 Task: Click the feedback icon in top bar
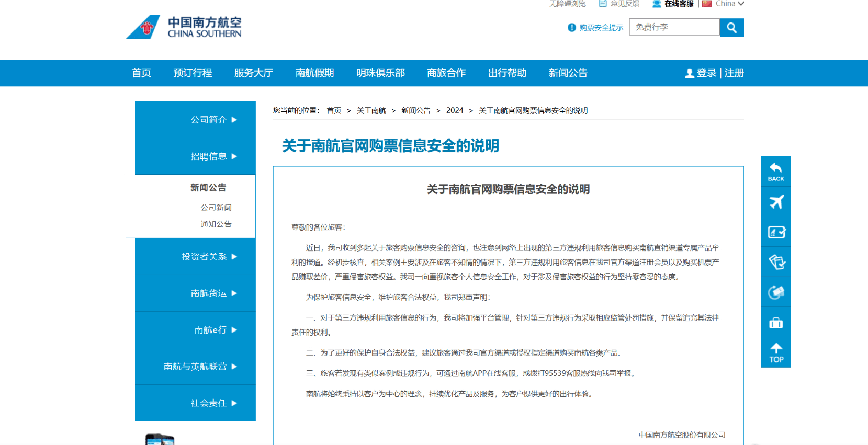pos(603,4)
